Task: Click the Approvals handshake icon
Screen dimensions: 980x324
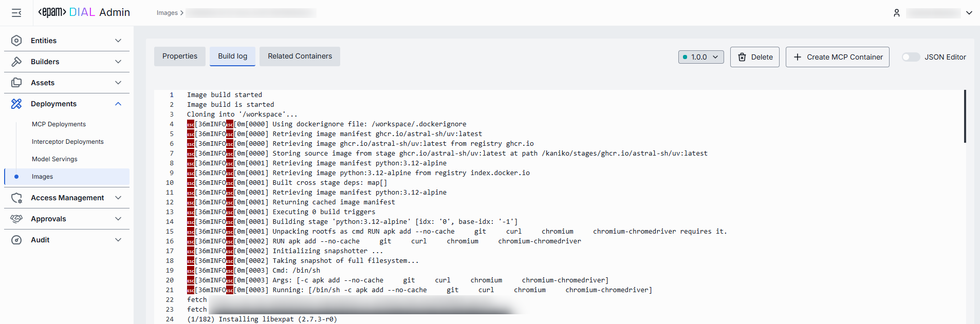Action: coord(16,219)
